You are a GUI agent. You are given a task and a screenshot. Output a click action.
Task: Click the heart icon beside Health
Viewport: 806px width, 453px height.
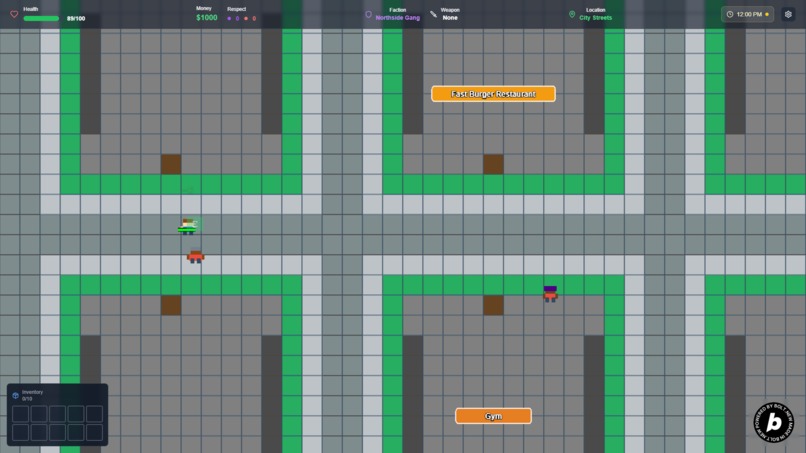(14, 14)
